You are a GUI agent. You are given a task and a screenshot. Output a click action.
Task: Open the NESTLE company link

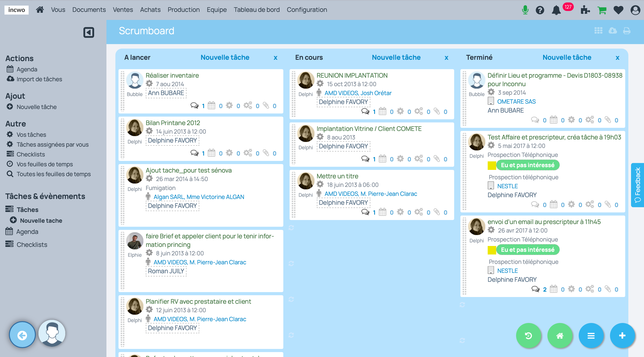507,186
